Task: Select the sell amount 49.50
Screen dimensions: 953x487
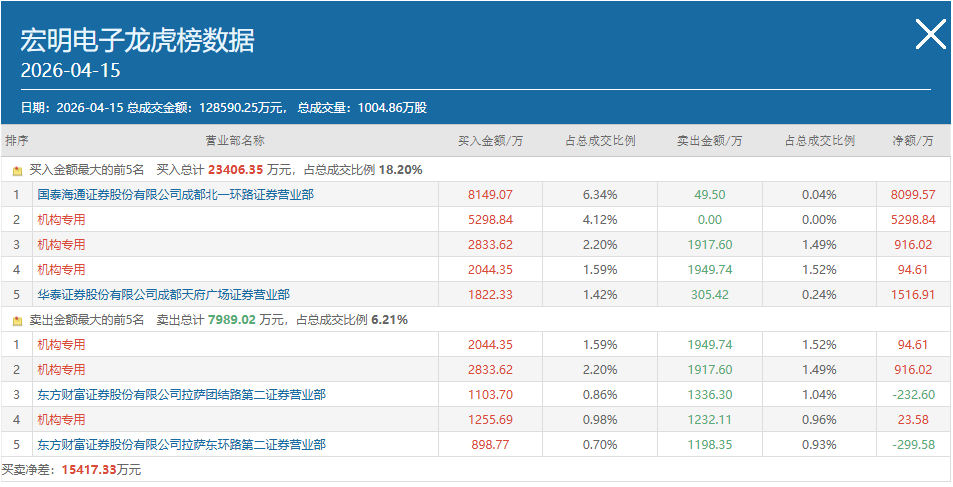Action: tap(710, 195)
